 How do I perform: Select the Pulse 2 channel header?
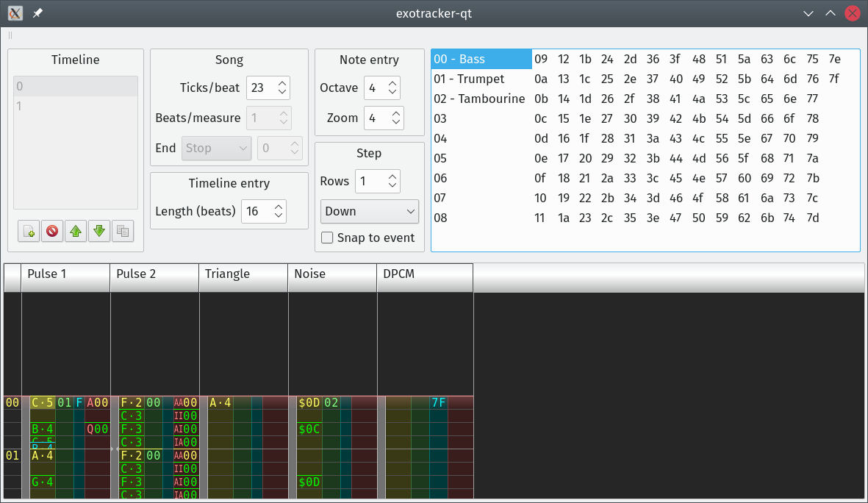point(154,274)
